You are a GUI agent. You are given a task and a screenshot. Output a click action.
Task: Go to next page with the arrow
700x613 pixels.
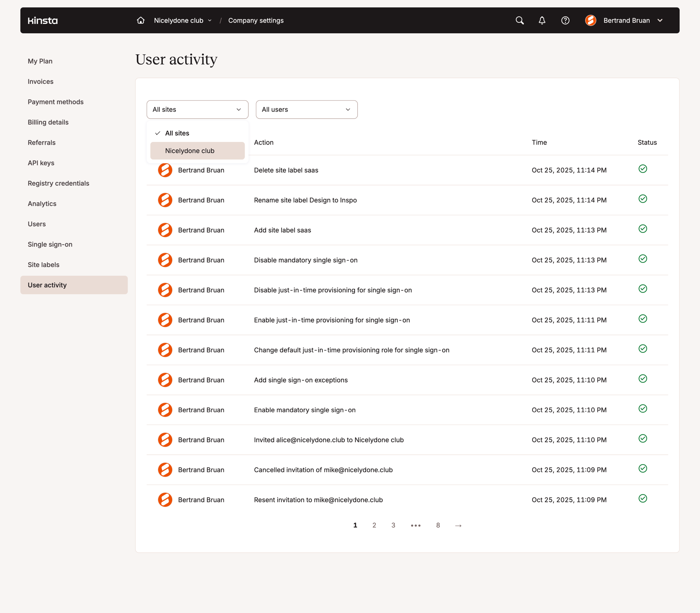tap(458, 526)
